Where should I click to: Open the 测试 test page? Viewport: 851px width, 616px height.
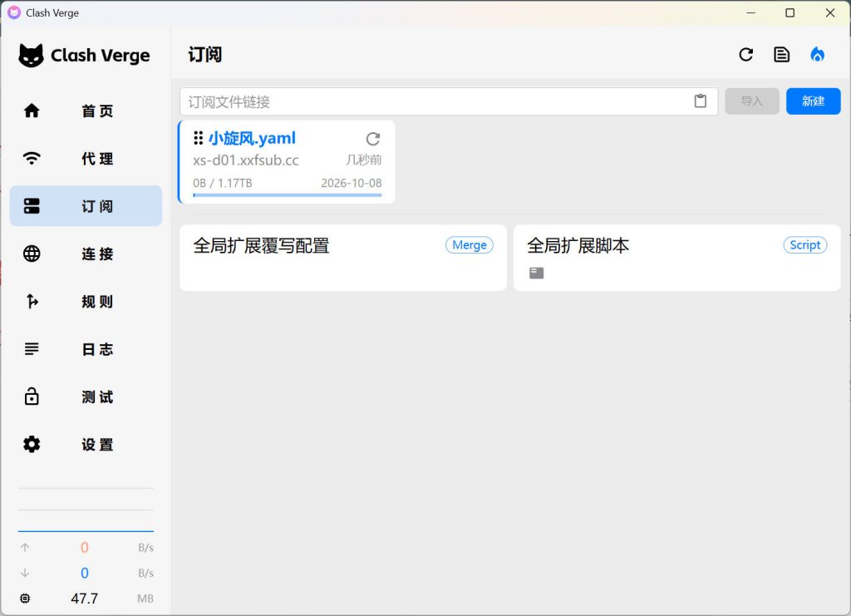[86, 397]
